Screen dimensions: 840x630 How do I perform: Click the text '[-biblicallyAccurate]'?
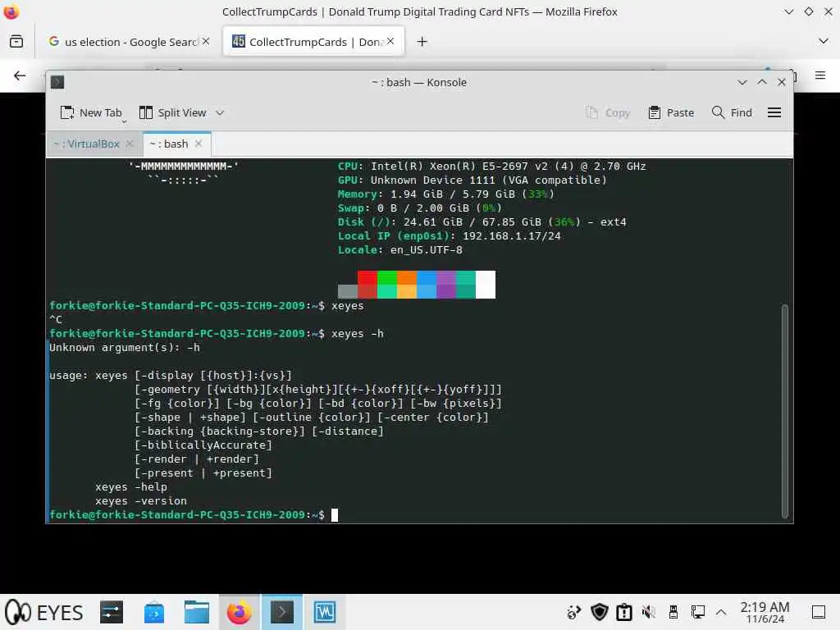[203, 445]
